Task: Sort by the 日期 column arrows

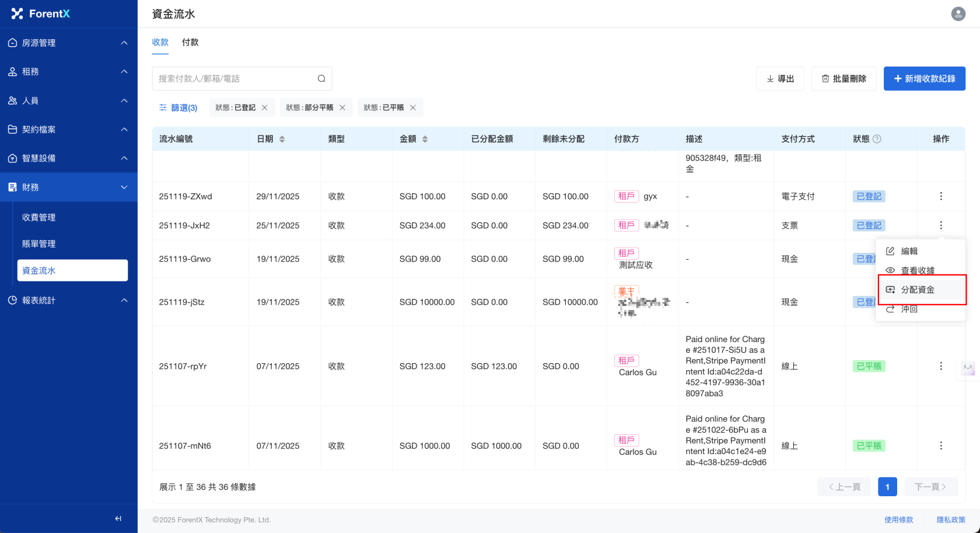Action: pos(282,139)
